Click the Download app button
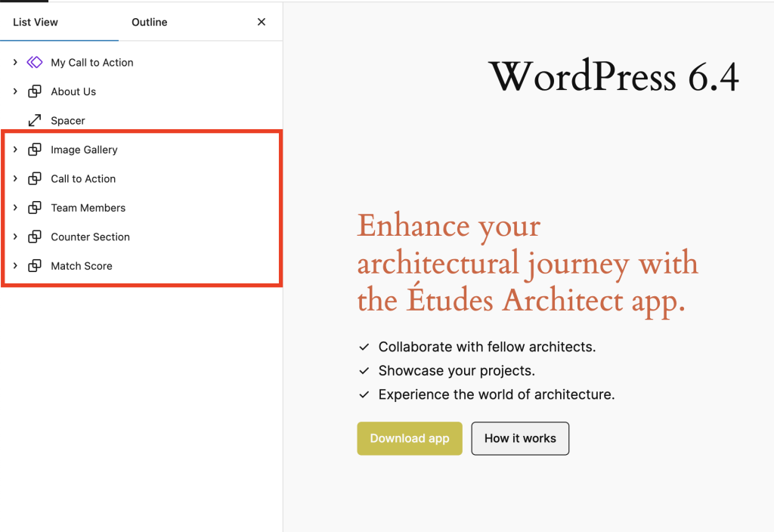This screenshot has height=532, width=774. coord(410,438)
